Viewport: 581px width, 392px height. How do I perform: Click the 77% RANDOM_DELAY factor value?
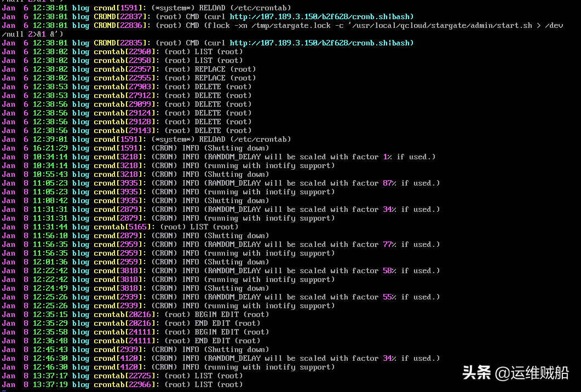(389, 244)
